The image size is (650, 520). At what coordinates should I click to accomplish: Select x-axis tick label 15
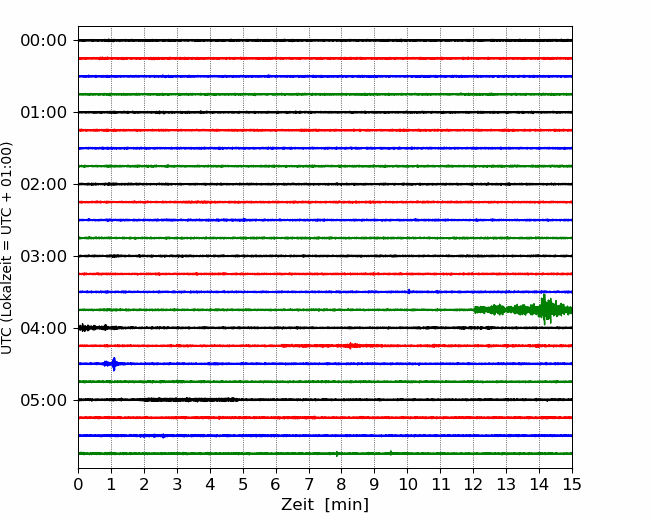pyautogui.click(x=572, y=484)
